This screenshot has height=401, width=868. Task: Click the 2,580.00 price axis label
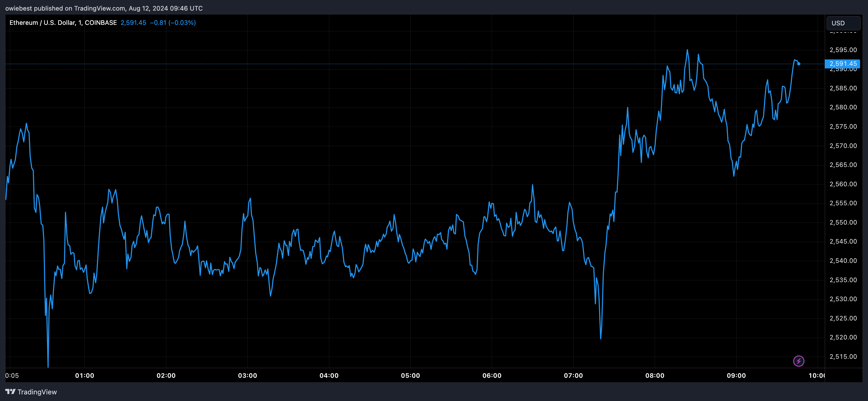pos(843,107)
